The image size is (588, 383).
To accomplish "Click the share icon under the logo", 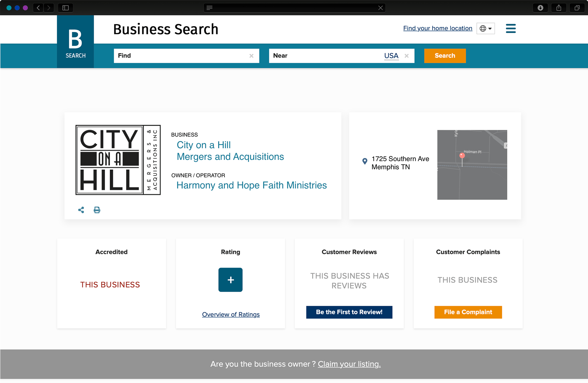I will click(x=81, y=210).
